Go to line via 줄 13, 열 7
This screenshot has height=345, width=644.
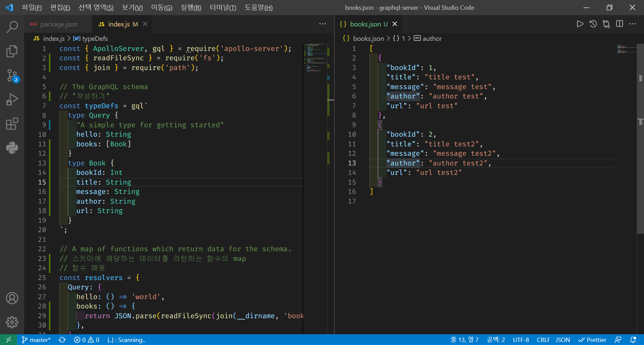(465, 340)
